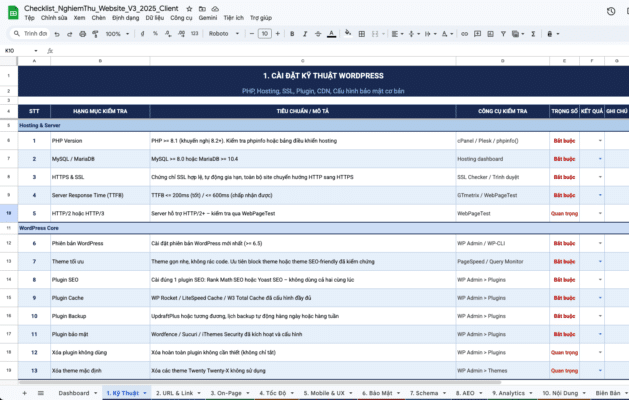Open the Tiện ích menu
The width and height of the screenshot is (629, 400).
(233, 18)
